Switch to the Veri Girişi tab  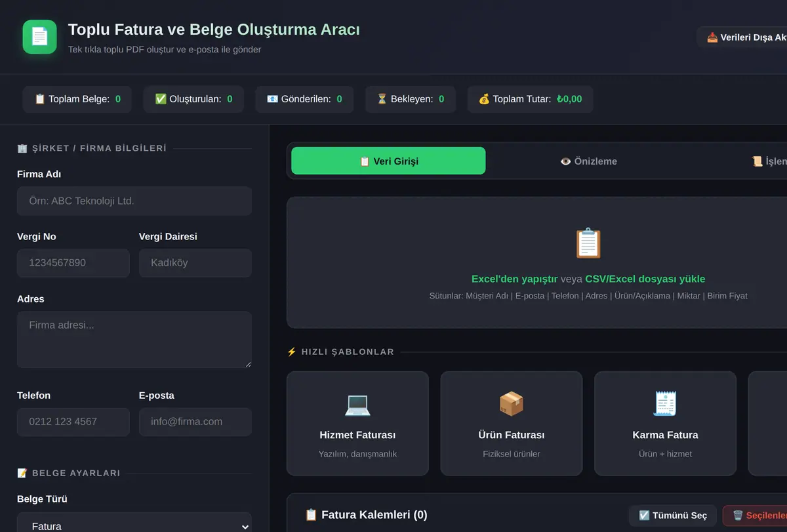point(388,161)
